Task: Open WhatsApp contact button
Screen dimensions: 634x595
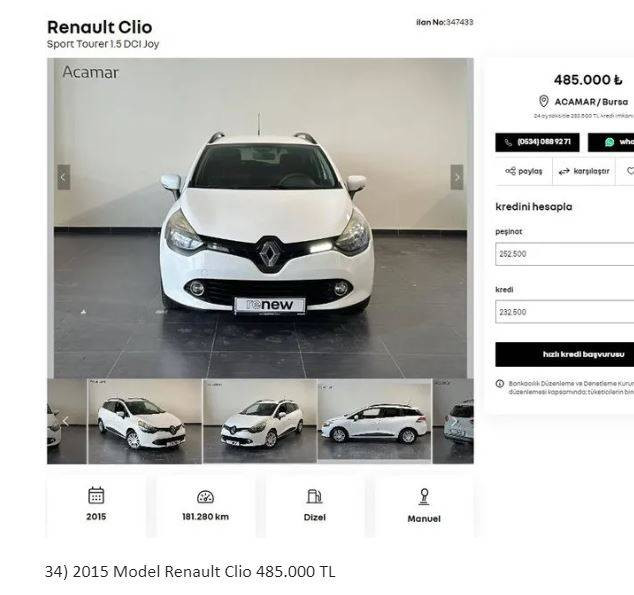Action: click(611, 142)
